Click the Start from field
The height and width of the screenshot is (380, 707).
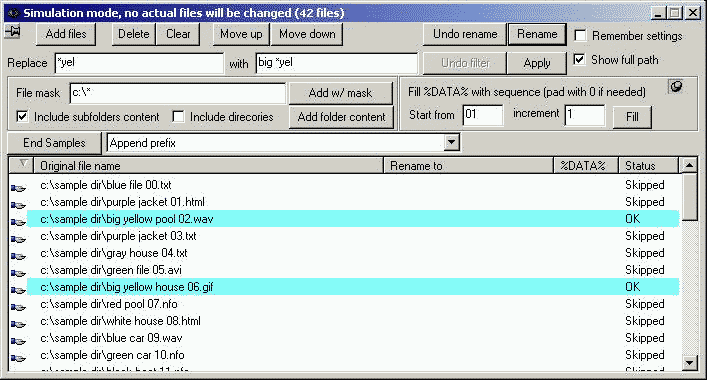(483, 115)
